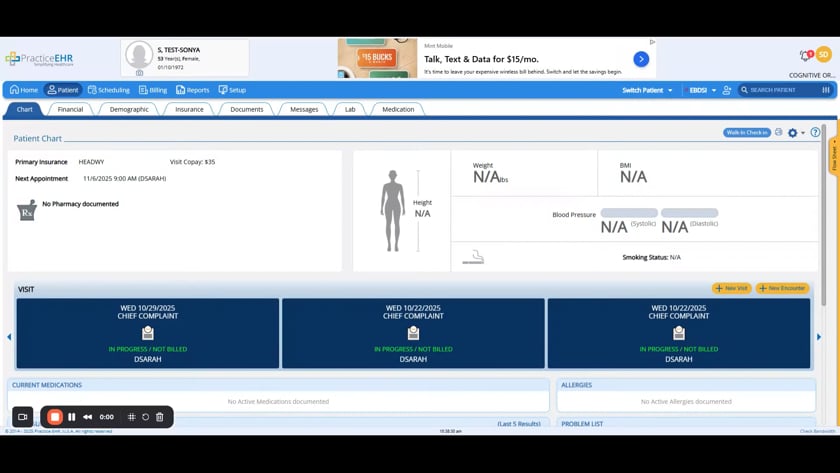Click the body figure height icon
The width and height of the screenshot is (840, 473).
[x=393, y=211]
